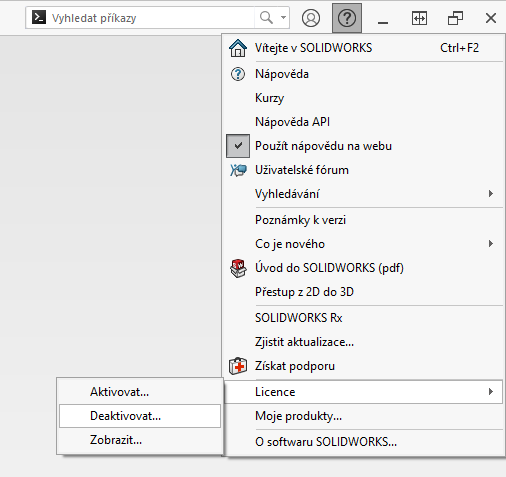Expand the Licence submenu arrow
This screenshot has width=506, height=477.
tap(490, 392)
